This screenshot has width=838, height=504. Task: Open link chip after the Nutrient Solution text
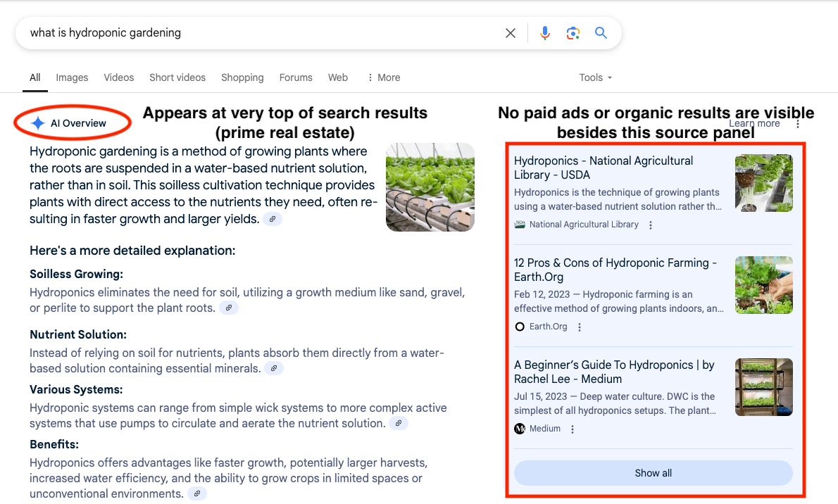pyautogui.click(x=274, y=369)
